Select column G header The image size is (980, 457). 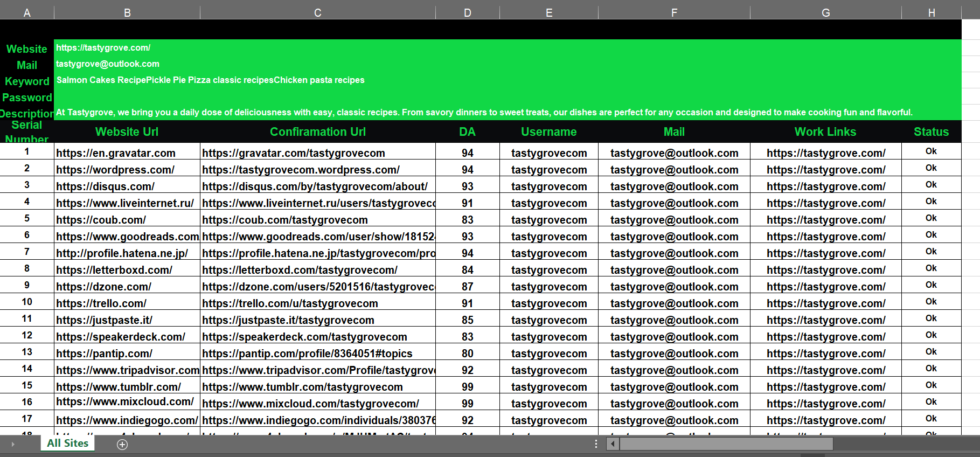826,13
